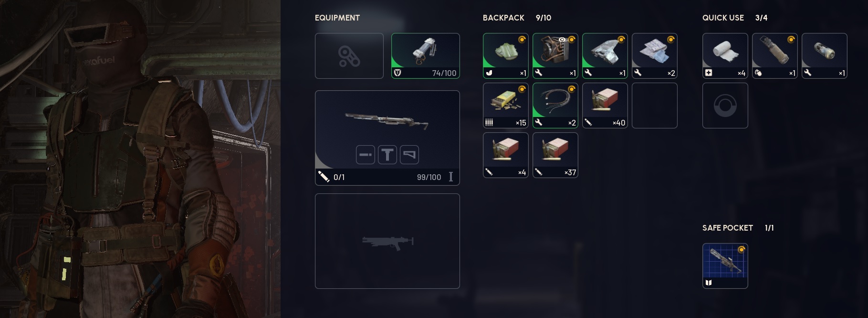This screenshot has height=318, width=868.
Task: Select the blue fabric stack of 2
Action: [654, 56]
